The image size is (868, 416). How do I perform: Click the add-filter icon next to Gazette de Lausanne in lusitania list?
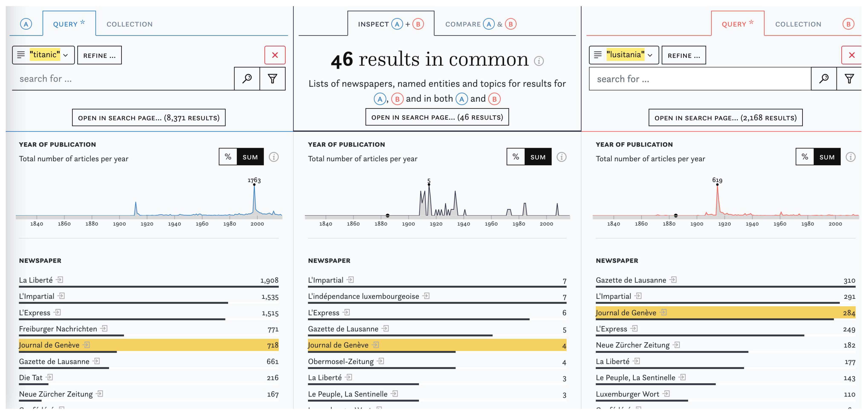673,280
